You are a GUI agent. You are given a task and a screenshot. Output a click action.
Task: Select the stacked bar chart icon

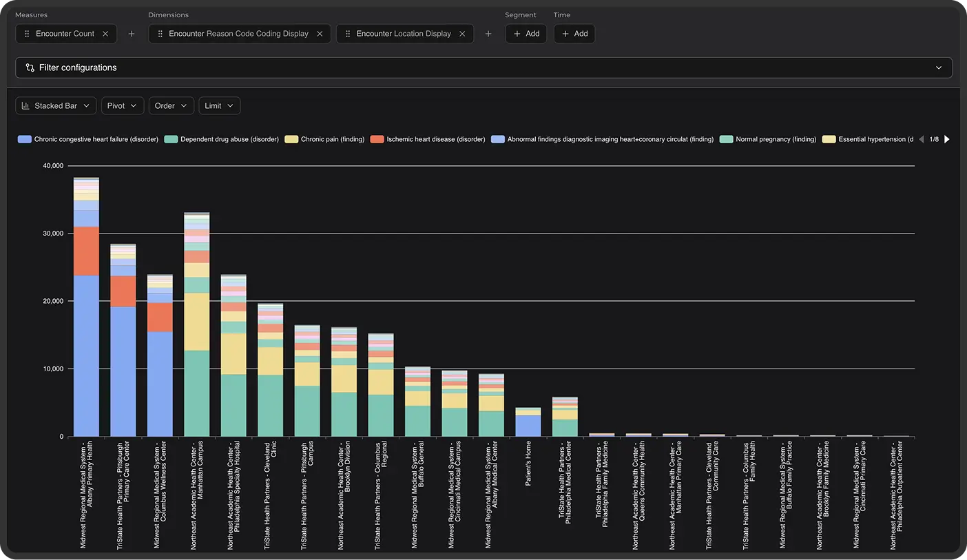pos(25,105)
